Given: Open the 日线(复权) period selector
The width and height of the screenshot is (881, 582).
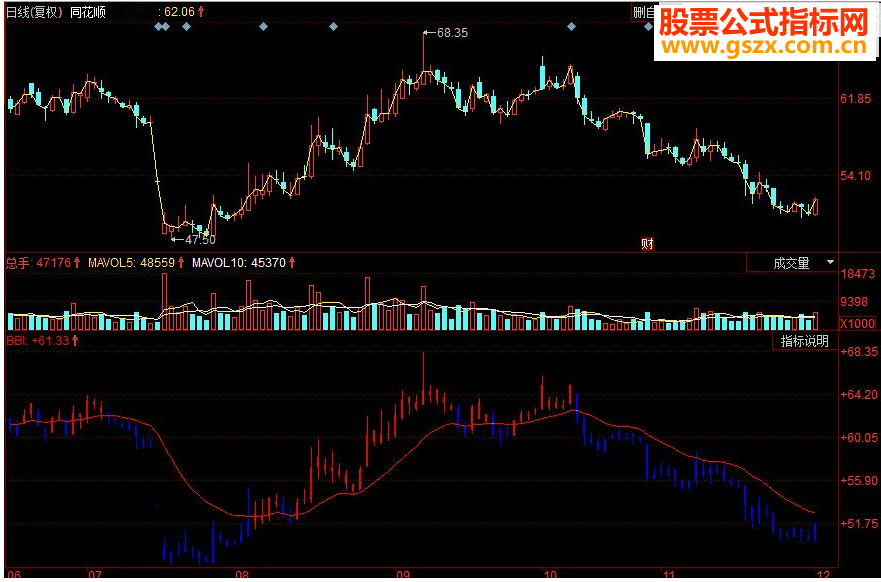Looking at the screenshot, I should click(34, 12).
